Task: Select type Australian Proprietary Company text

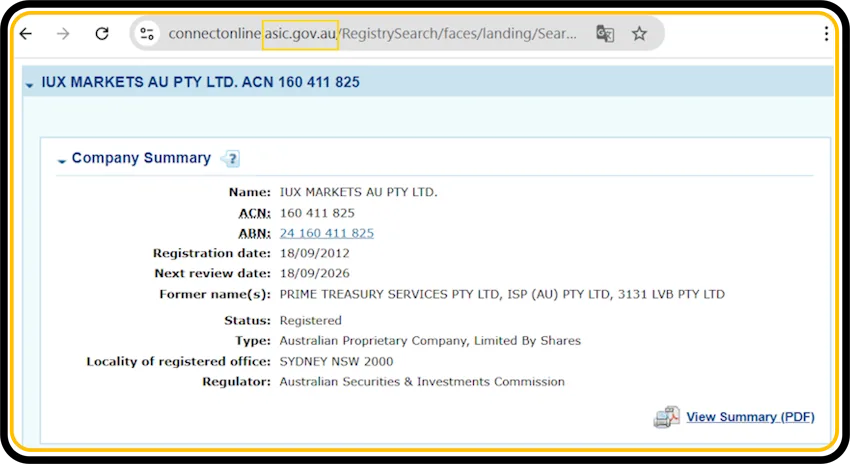Action: tap(430, 341)
